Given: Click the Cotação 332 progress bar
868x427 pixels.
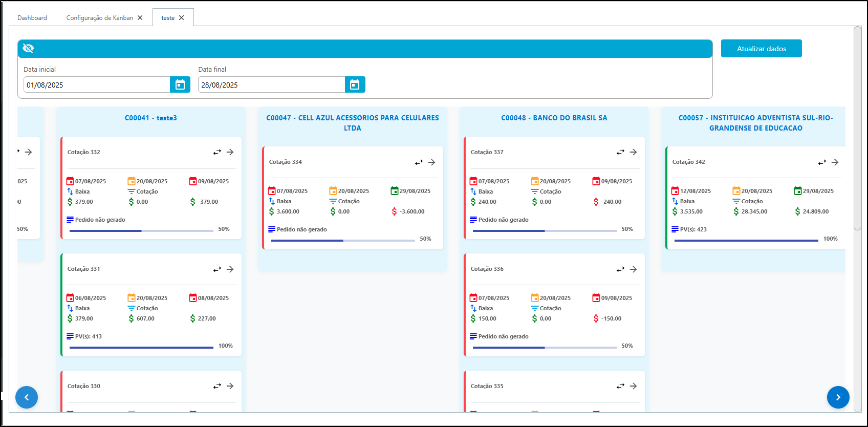Looking at the screenshot, I should tap(141, 231).
